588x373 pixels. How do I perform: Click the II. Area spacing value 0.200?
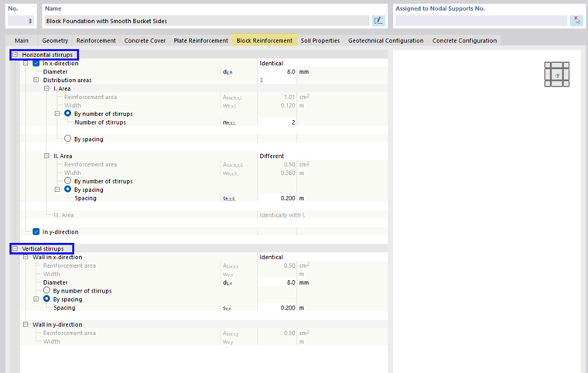pos(277,198)
